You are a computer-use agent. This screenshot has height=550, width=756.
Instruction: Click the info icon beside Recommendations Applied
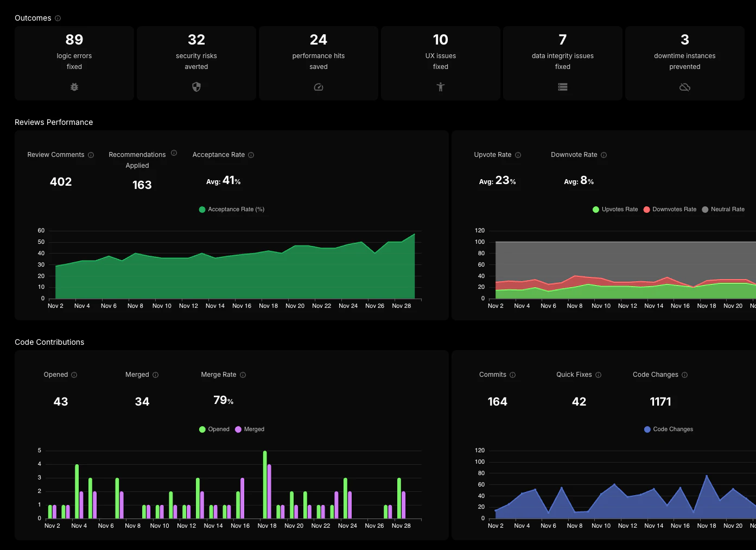[x=174, y=153]
